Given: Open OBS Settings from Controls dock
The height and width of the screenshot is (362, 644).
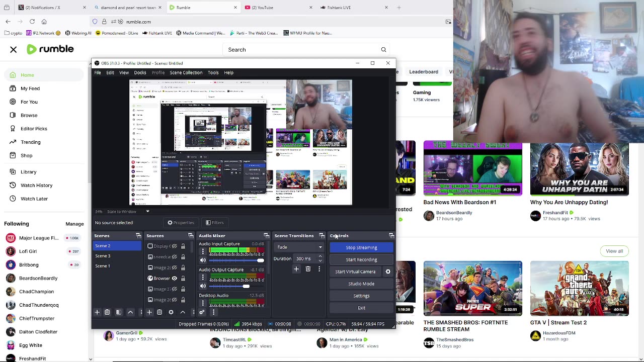Looking at the screenshot, I should tap(361, 296).
